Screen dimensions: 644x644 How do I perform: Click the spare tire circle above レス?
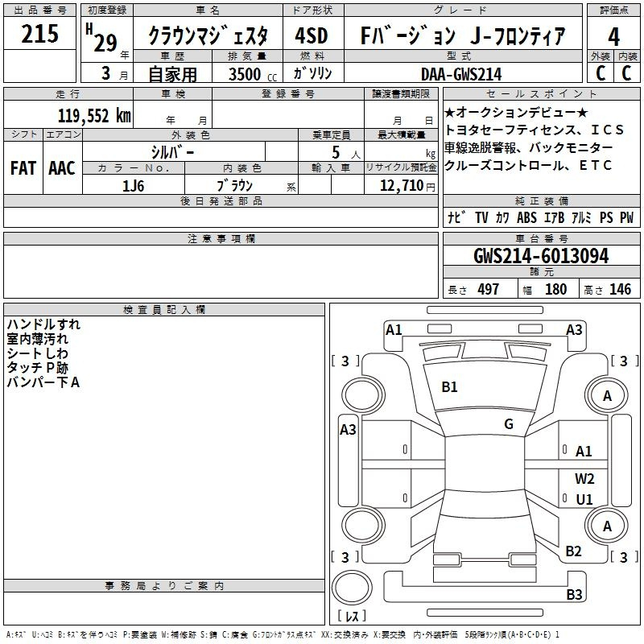point(352,588)
